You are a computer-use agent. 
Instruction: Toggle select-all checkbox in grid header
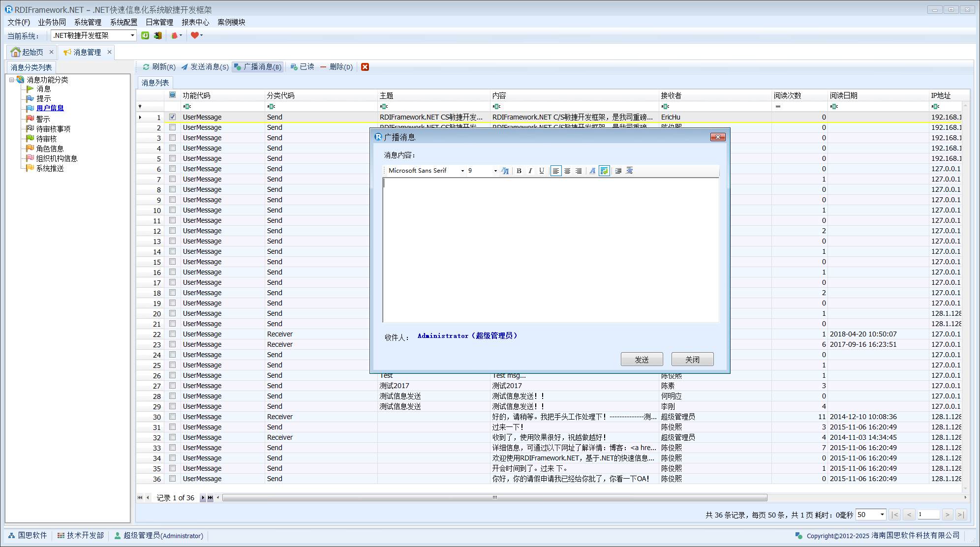point(172,95)
